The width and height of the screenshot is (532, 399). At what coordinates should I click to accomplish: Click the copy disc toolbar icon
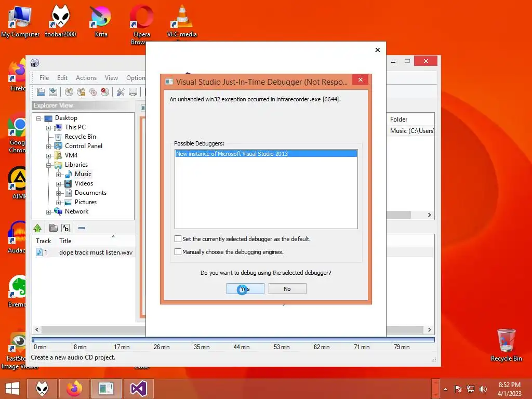coord(92,92)
